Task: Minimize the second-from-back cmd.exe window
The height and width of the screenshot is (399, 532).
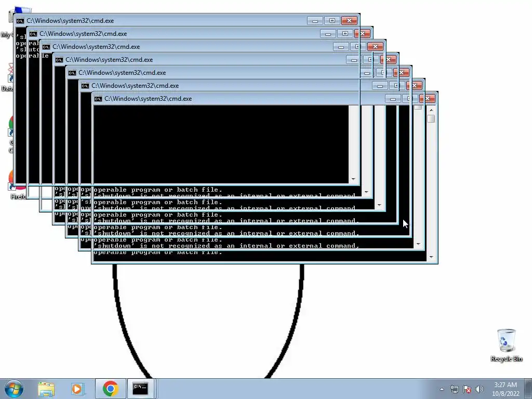Action: click(x=328, y=34)
